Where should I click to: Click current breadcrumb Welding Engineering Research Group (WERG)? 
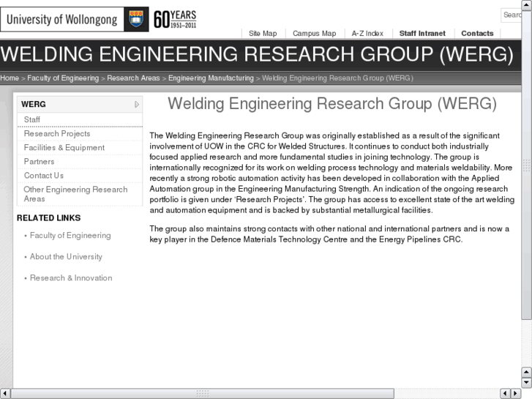(337, 78)
